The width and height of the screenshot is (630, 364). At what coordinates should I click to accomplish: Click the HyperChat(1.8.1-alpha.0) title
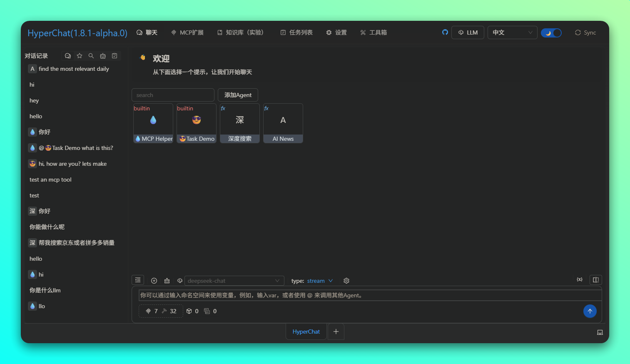[x=77, y=33]
